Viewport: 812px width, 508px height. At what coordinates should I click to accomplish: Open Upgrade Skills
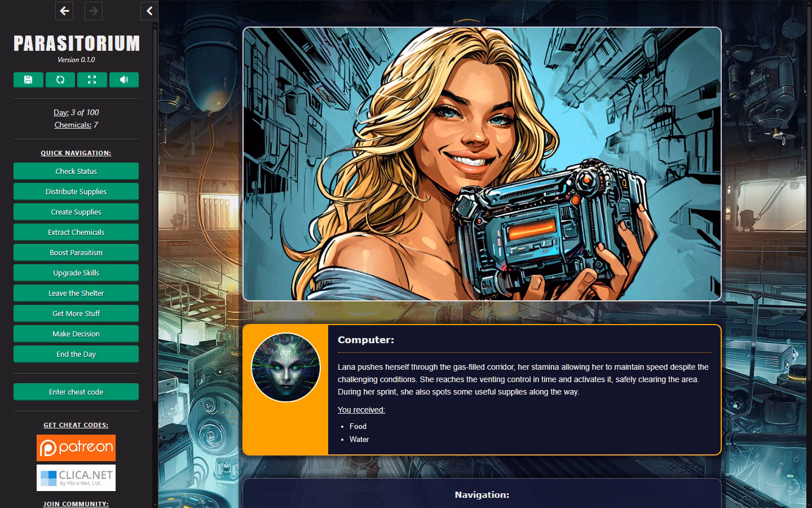coord(76,273)
